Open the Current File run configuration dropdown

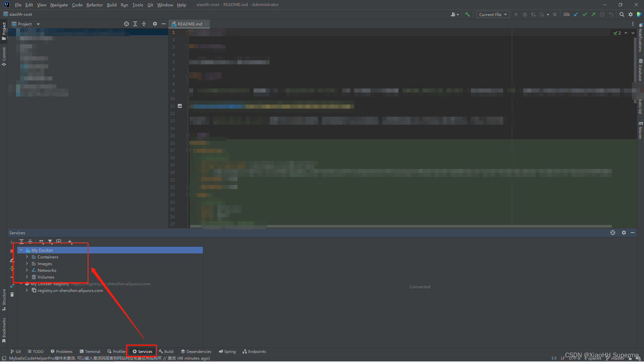[492, 14]
